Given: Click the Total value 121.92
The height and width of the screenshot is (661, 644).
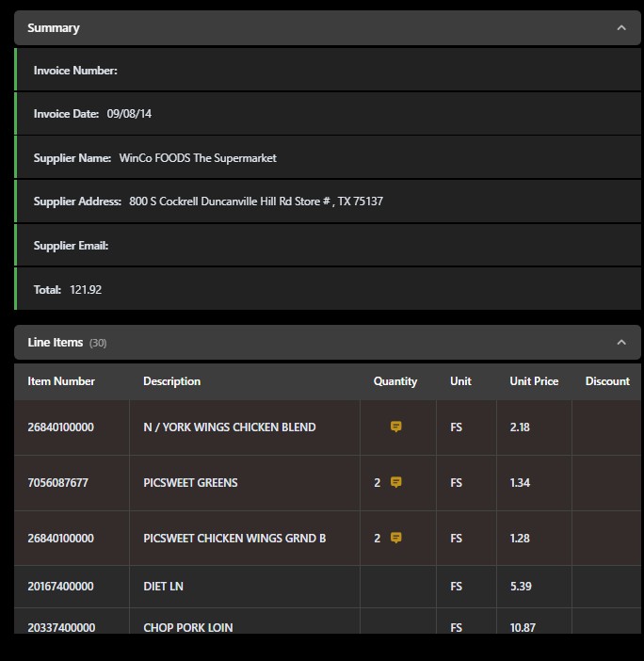Looking at the screenshot, I should click(x=86, y=290).
